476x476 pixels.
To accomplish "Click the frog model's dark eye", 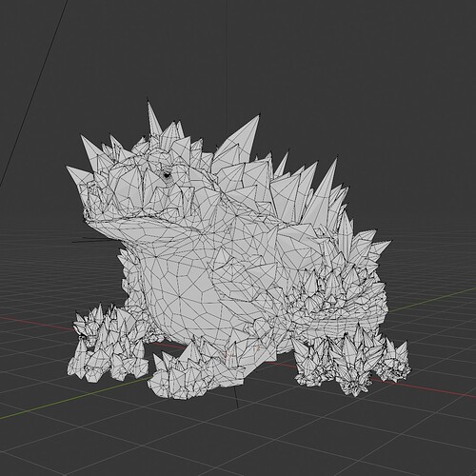I will (167, 174).
